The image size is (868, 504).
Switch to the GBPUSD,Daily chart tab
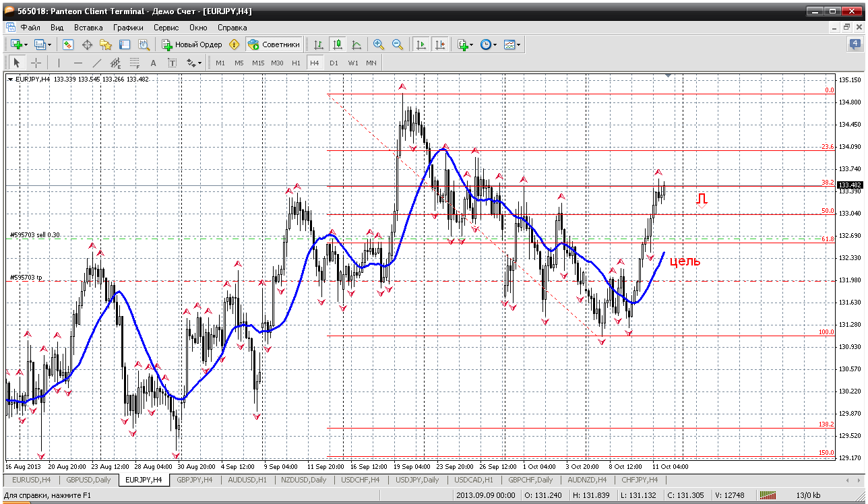[88, 480]
